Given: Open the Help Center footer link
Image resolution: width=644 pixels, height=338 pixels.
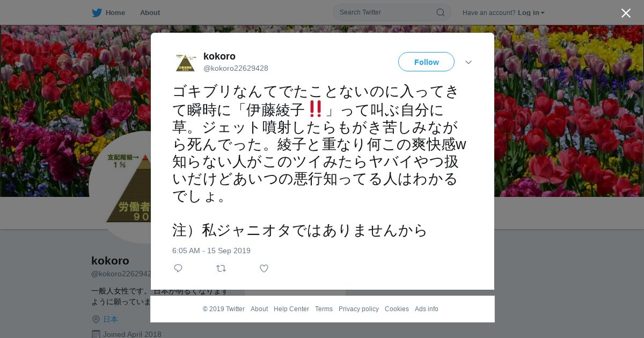Looking at the screenshot, I should [291, 309].
